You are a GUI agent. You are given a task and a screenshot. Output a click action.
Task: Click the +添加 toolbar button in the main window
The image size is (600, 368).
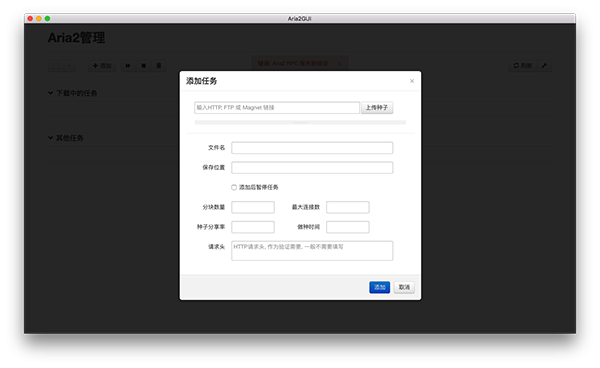[x=102, y=66]
